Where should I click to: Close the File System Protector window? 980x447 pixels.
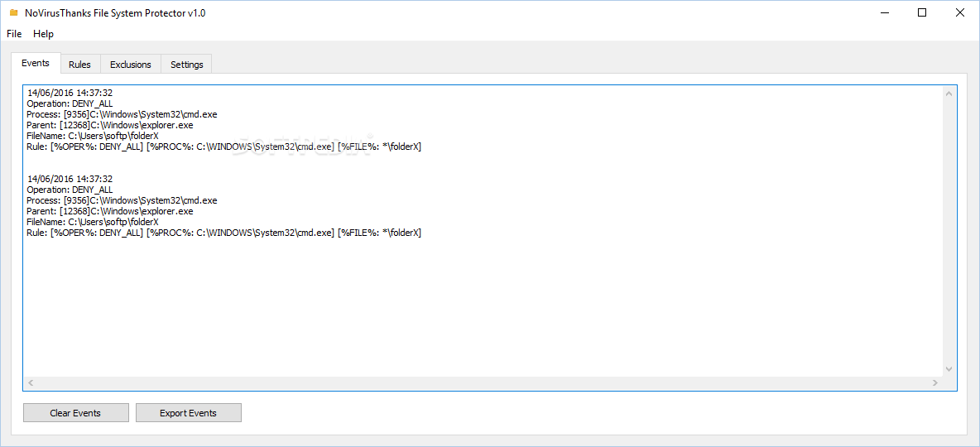(x=960, y=12)
